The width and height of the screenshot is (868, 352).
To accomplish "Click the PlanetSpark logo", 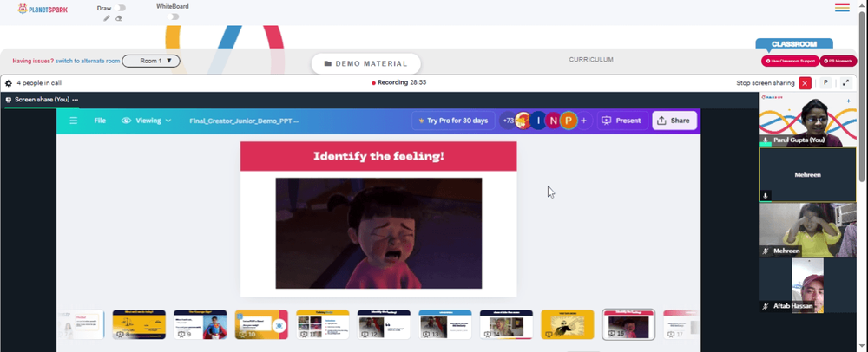I will [x=43, y=9].
